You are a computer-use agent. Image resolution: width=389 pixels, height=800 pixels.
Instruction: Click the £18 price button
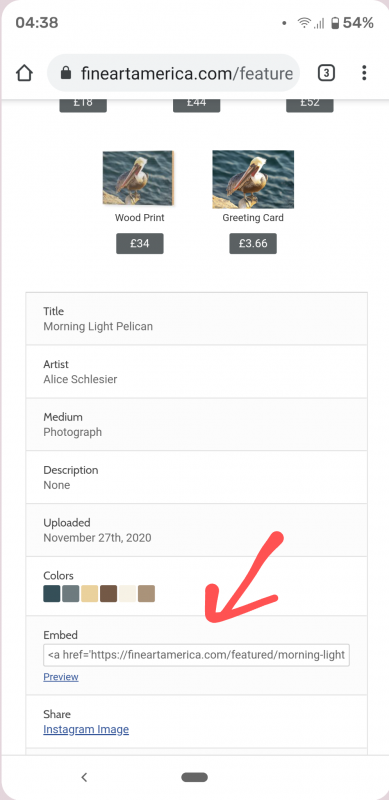[x=83, y=104]
